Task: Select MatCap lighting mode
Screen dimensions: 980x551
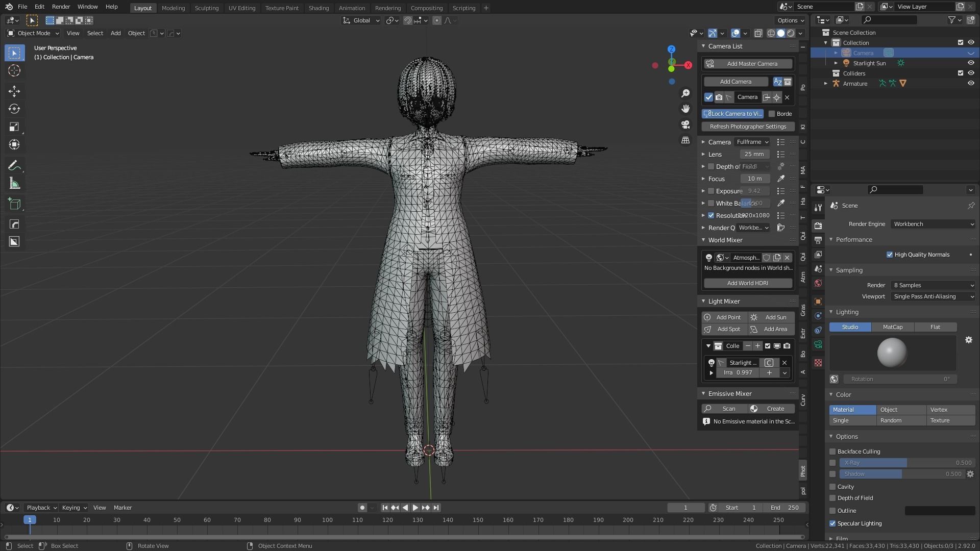Action: pos(893,327)
